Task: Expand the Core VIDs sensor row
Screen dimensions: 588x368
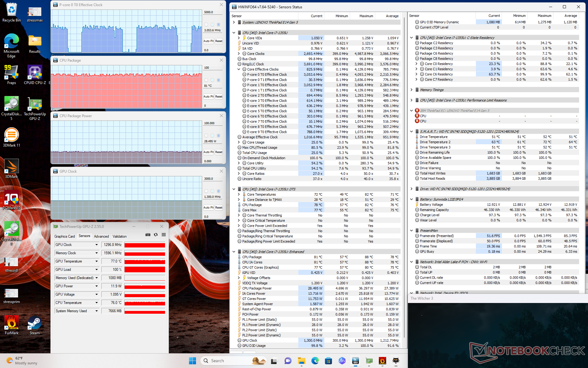Action: [x=239, y=38]
